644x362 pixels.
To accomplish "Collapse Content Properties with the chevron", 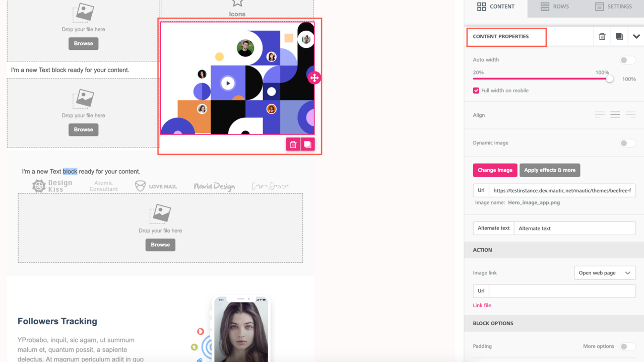I will click(636, 36).
